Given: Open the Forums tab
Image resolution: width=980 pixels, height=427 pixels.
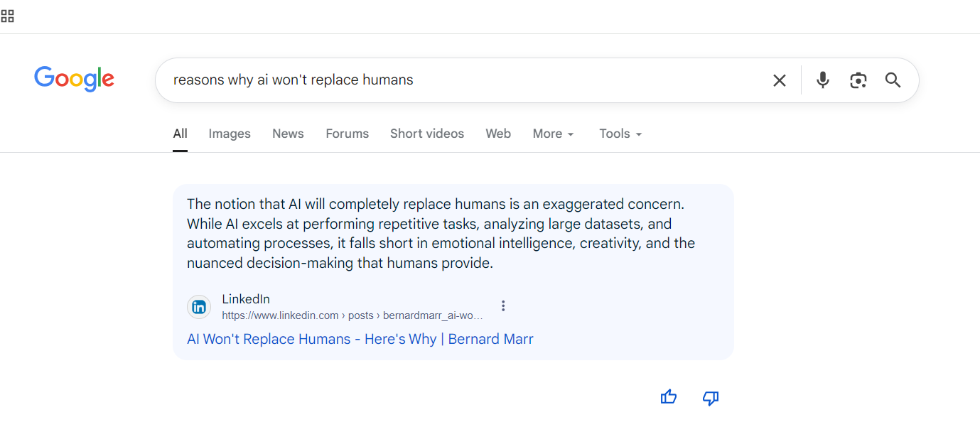Looking at the screenshot, I should [347, 134].
